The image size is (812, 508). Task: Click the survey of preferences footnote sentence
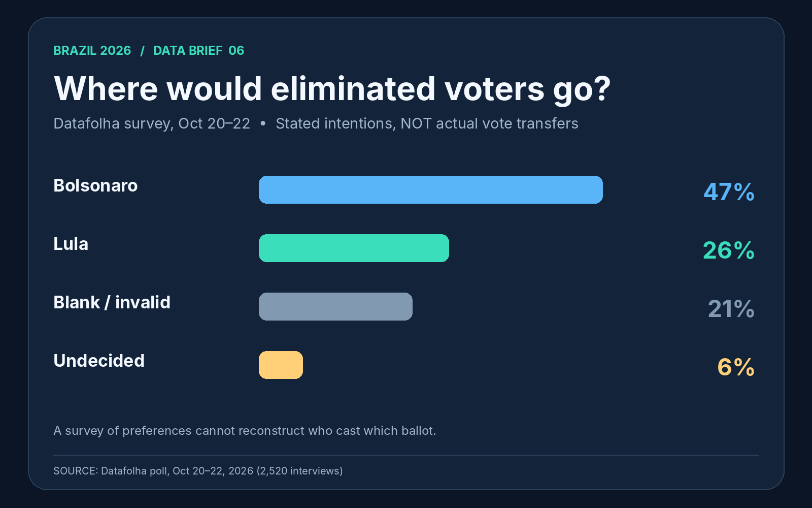tap(245, 431)
